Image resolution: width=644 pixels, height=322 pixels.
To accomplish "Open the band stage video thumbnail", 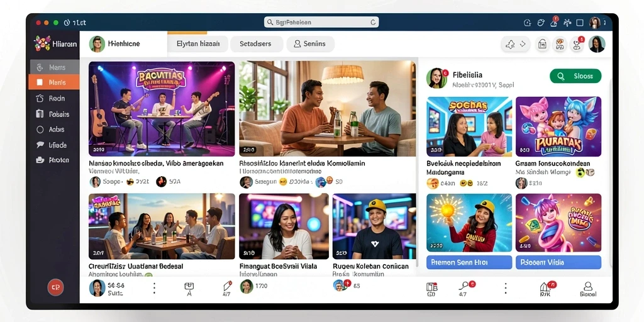I will coord(162,109).
